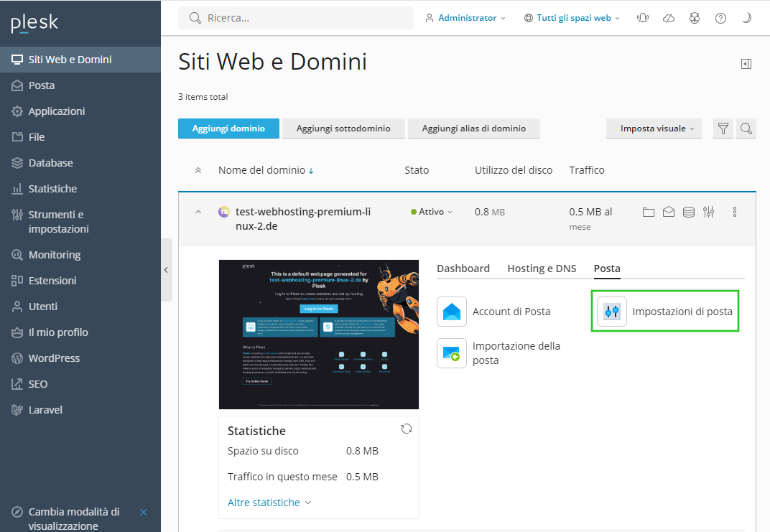
Task: Open domain hosting settings sliders icon
Action: coord(708,212)
